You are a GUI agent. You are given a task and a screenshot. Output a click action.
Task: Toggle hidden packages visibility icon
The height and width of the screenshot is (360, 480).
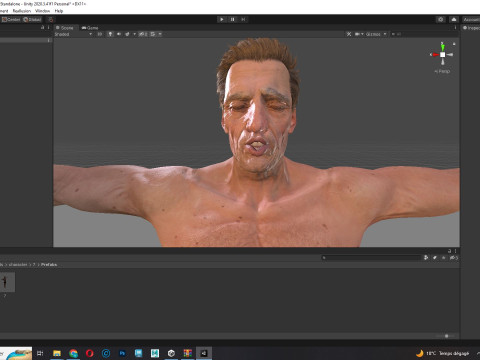pyautogui.click(x=454, y=257)
